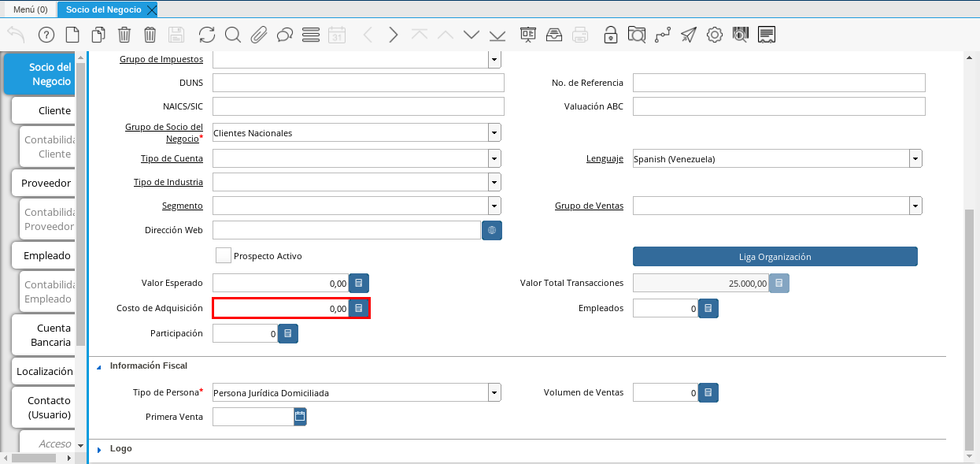Click globe icon beside Dirección Web
The image size is (980, 464).
tap(492, 230)
